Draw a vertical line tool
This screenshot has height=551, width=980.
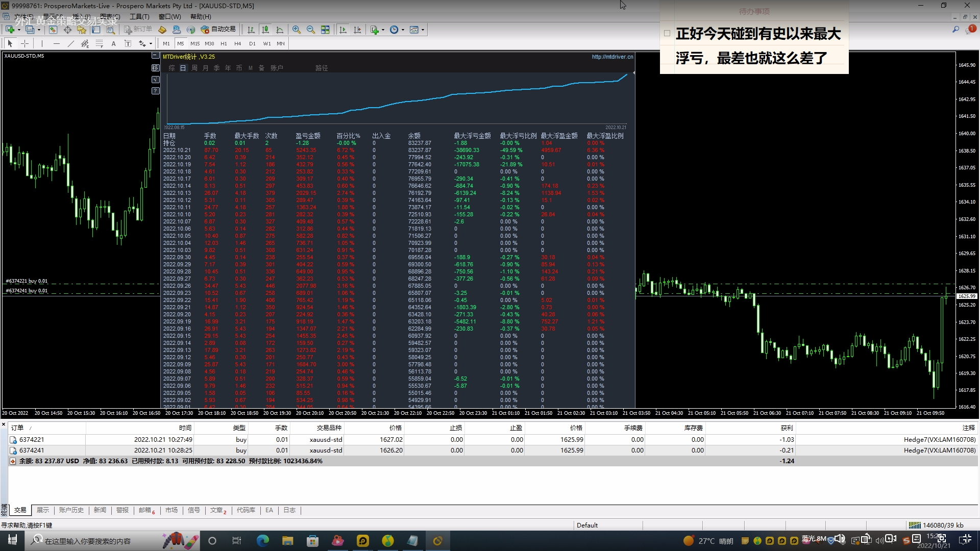coord(42,43)
